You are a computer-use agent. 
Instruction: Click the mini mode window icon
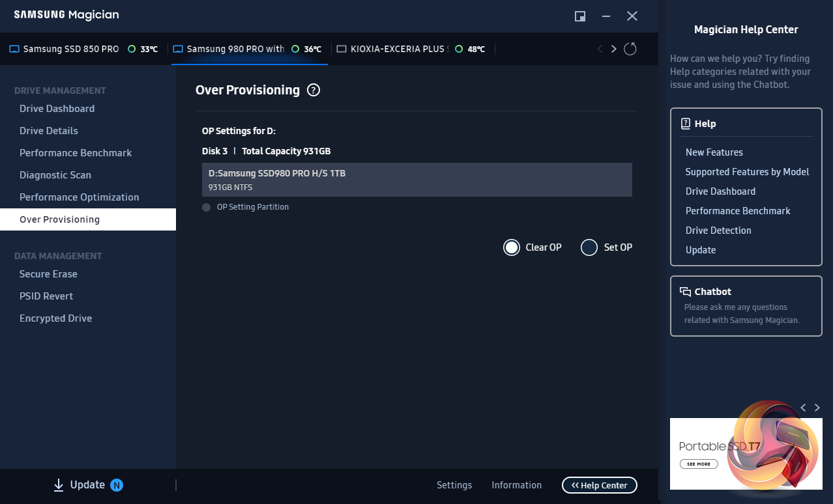pyautogui.click(x=579, y=16)
